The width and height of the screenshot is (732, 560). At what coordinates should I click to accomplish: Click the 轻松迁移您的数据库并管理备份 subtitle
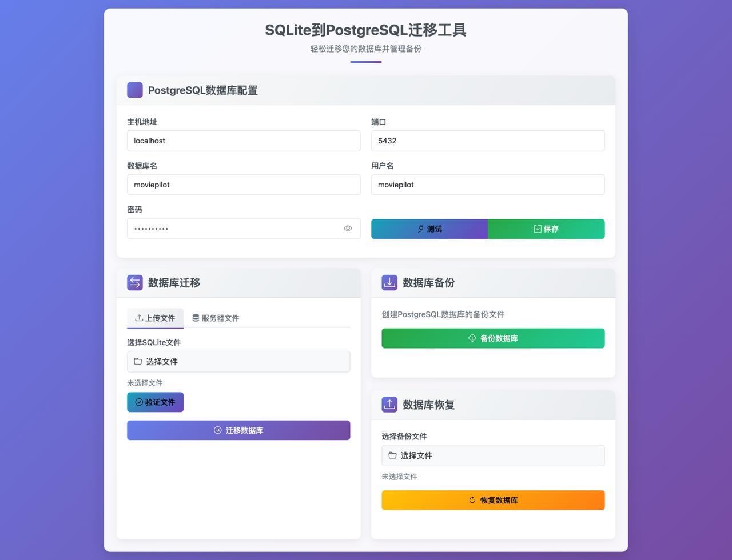366,49
